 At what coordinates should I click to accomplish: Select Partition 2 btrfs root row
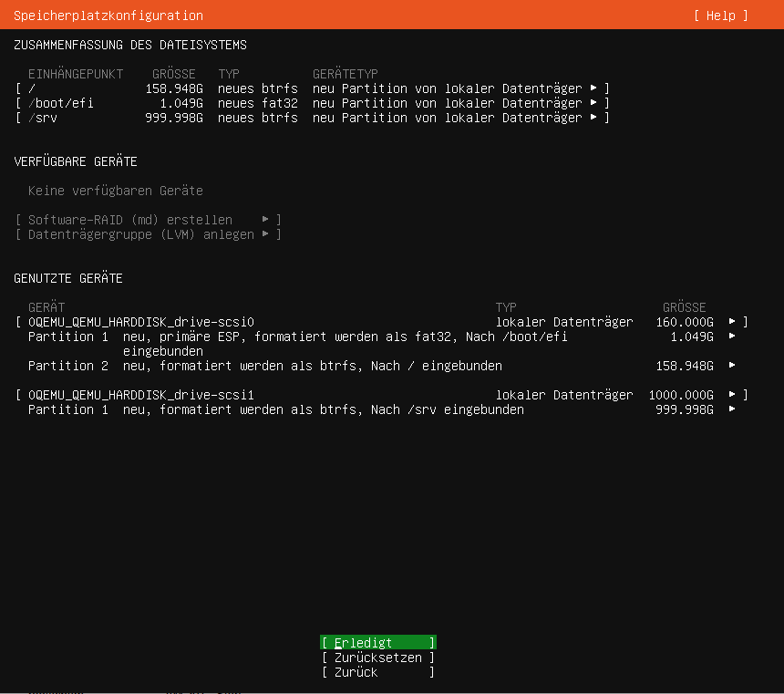[381, 366]
